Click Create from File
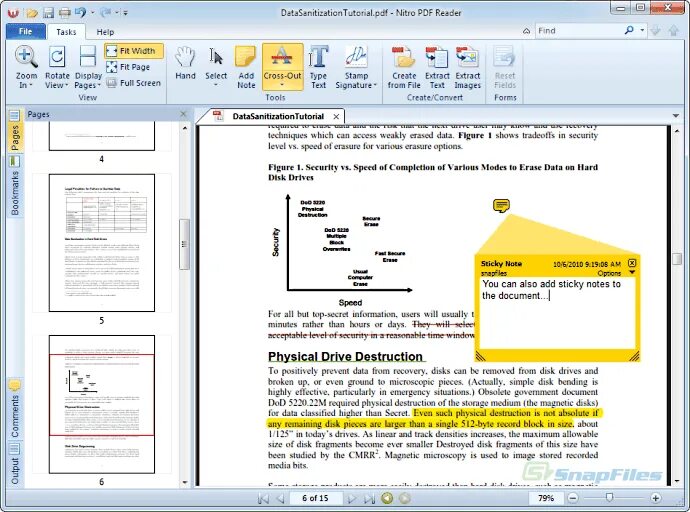Viewport: 690px width, 512px height. point(404,67)
